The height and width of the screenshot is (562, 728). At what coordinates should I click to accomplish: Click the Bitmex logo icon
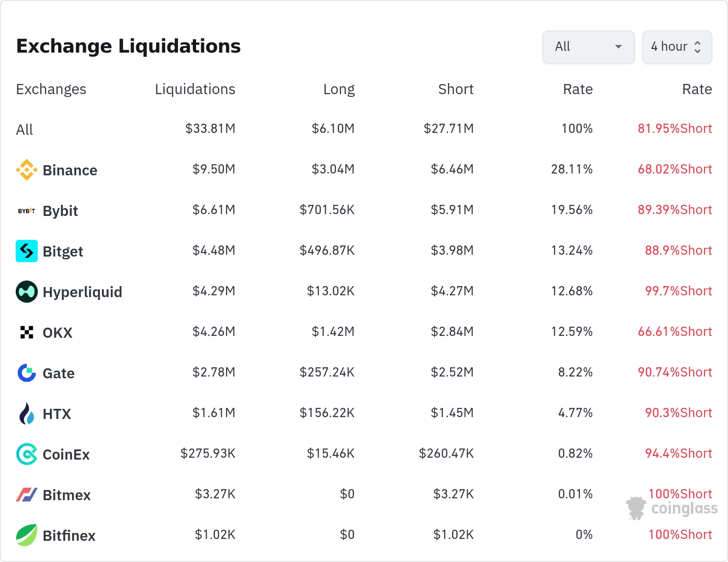(27, 495)
